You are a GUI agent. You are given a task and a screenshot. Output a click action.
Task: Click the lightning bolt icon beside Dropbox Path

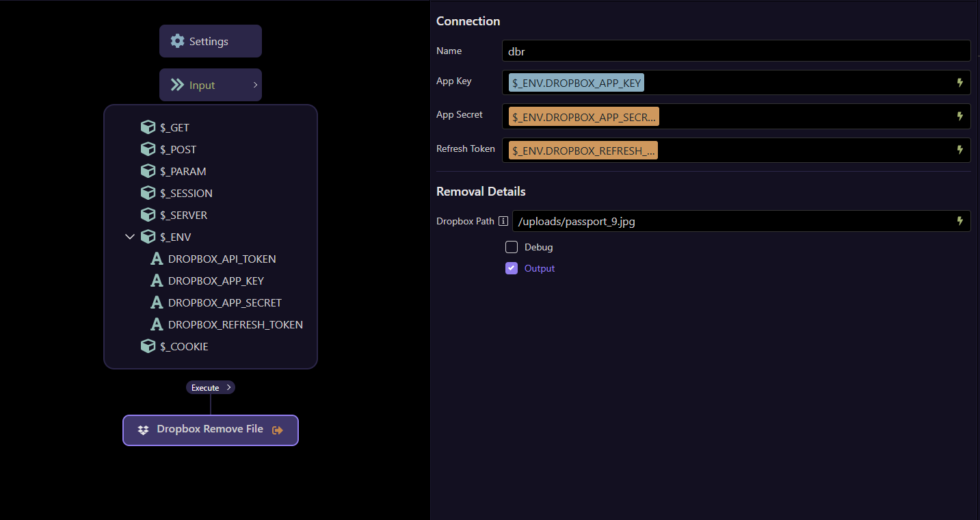(x=959, y=221)
